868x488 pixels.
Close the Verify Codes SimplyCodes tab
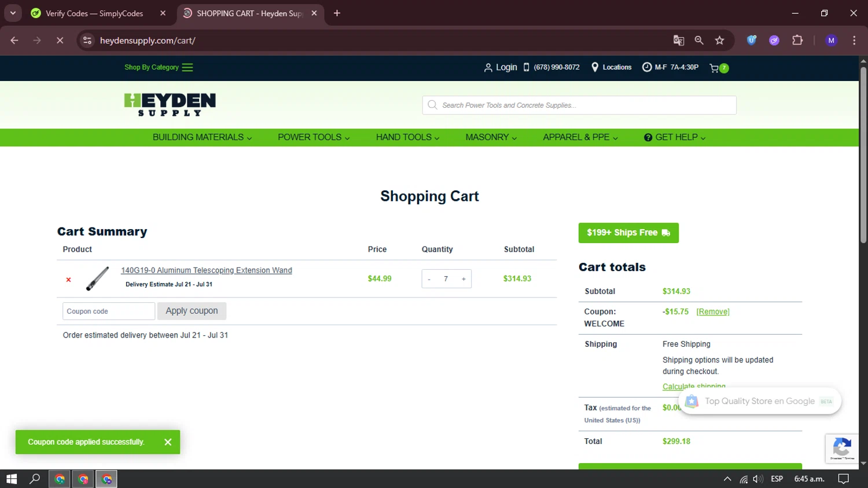(x=163, y=13)
